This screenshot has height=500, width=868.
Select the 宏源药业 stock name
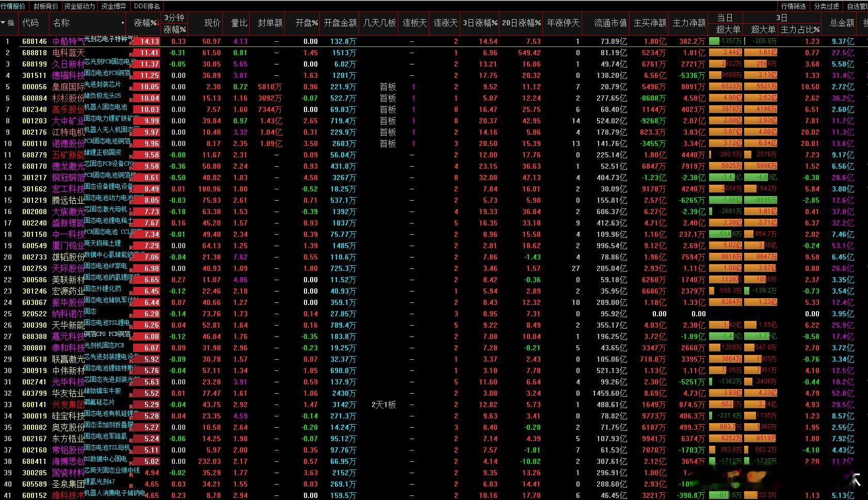(68, 291)
